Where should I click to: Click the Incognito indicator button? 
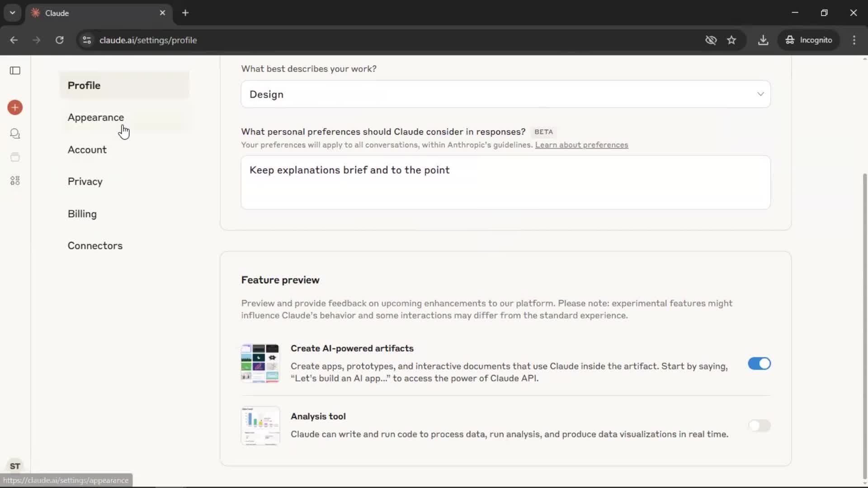(809, 40)
